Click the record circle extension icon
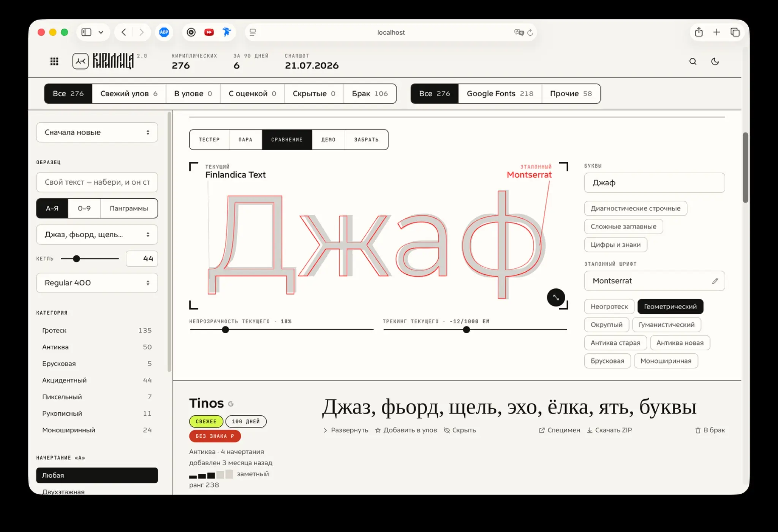Image resolution: width=778 pixels, height=532 pixels. [x=191, y=32]
